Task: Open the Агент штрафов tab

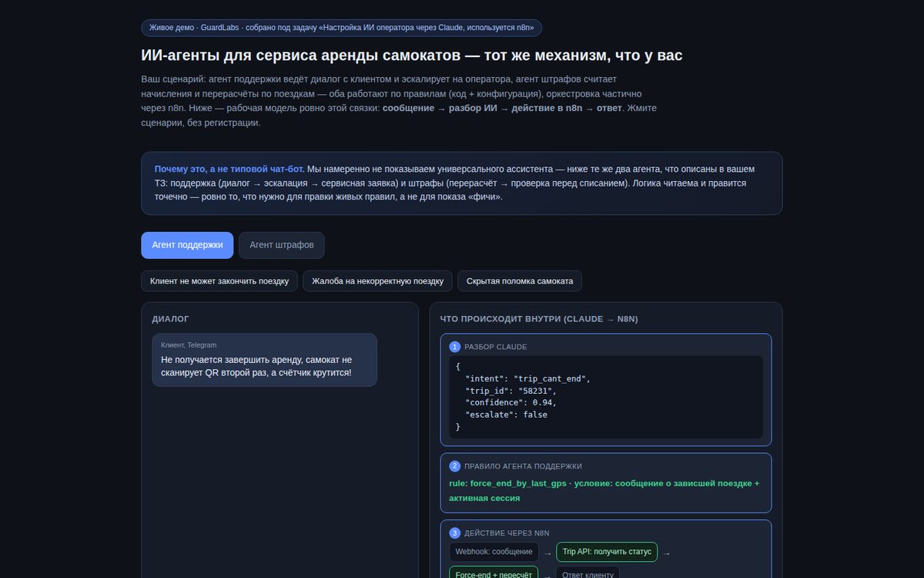Action: tap(282, 245)
